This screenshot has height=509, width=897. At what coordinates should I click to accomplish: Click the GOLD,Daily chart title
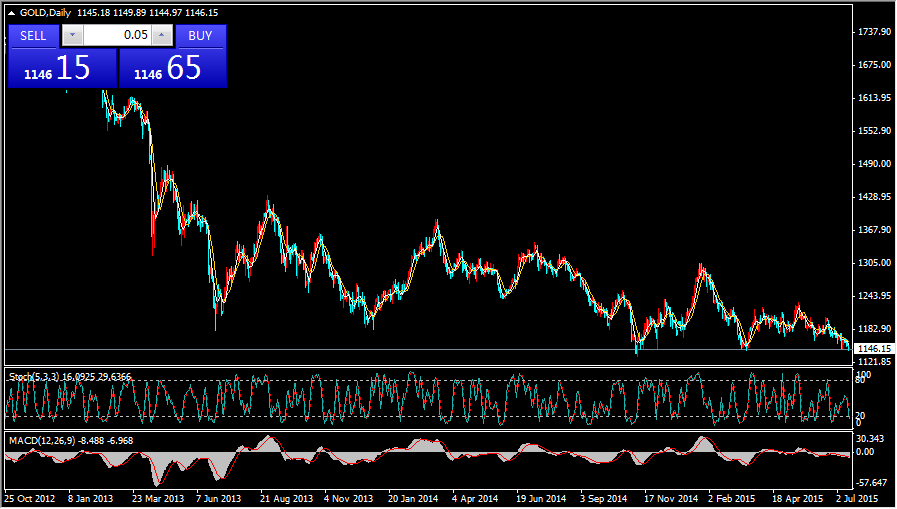[x=47, y=12]
